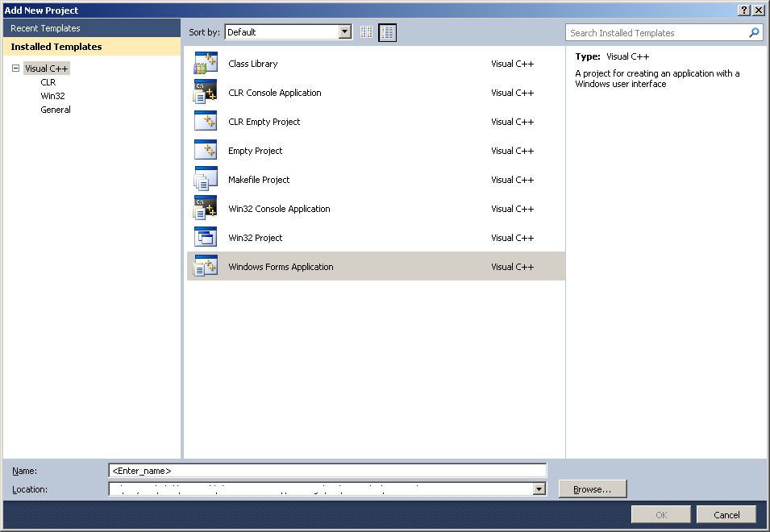Click the "Class Library" template name
This screenshot has height=532, width=770.
(x=253, y=64)
